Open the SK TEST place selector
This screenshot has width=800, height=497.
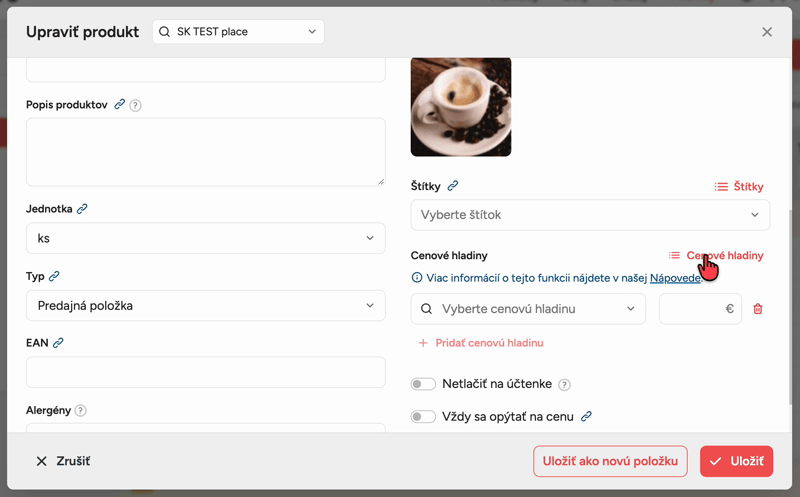coord(238,32)
